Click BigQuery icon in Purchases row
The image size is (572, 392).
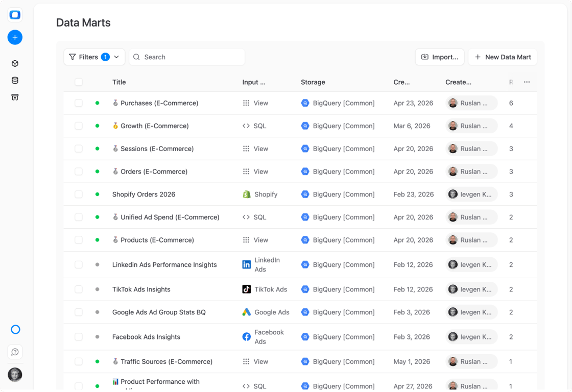pos(305,103)
